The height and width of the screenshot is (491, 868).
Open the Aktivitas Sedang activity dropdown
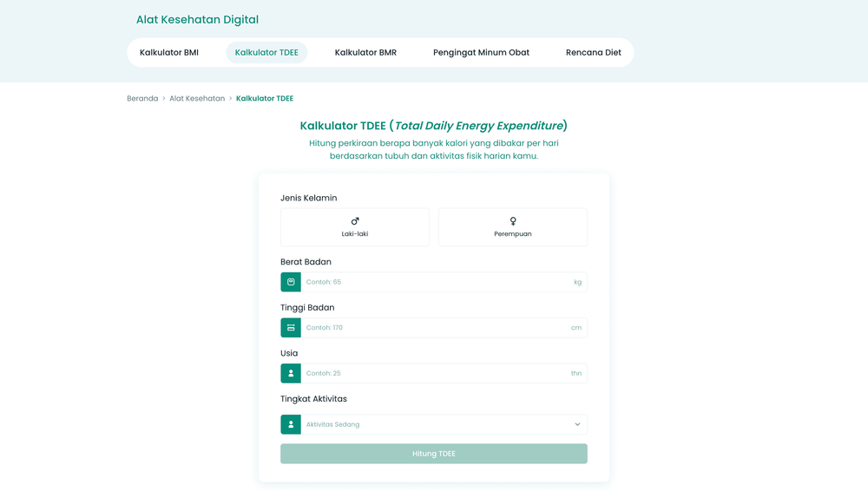[x=434, y=424]
